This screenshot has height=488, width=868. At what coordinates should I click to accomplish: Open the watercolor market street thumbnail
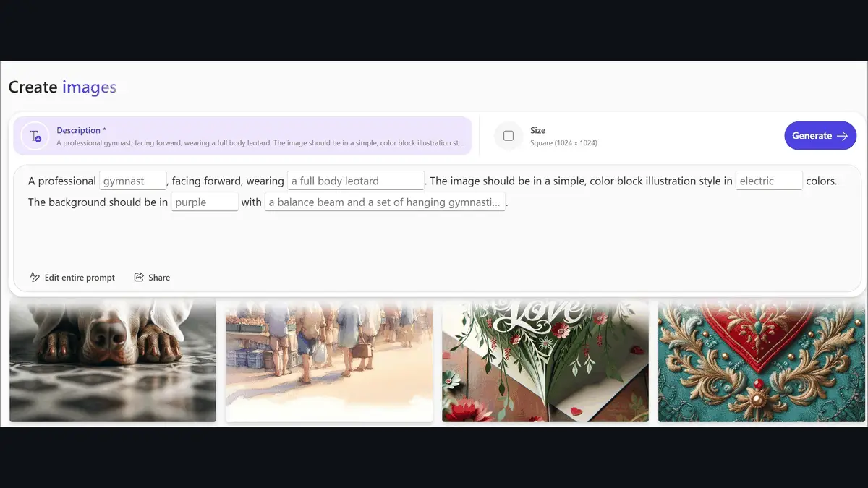point(329,361)
